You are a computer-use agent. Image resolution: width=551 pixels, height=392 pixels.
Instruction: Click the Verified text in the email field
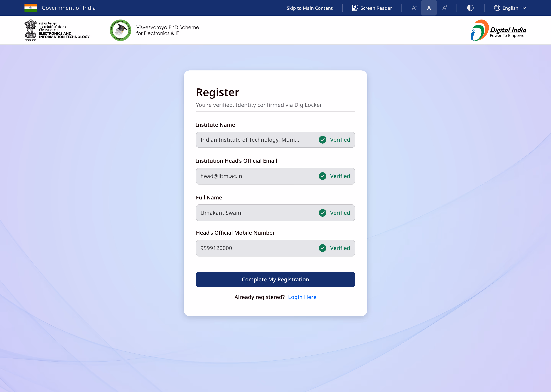[x=340, y=176]
